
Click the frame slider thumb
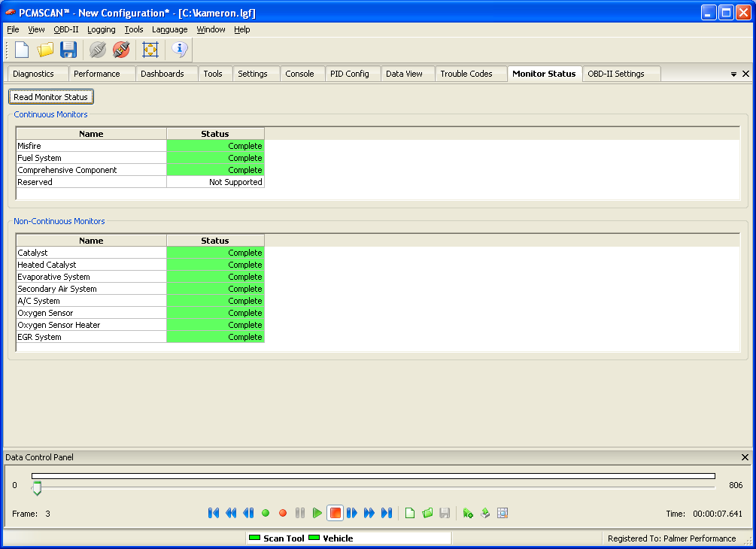click(x=37, y=488)
